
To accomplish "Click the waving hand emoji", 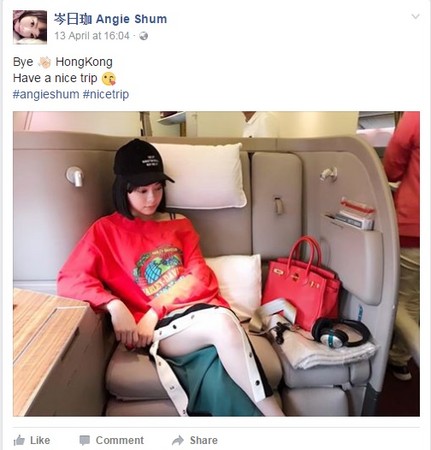I will tap(44, 62).
